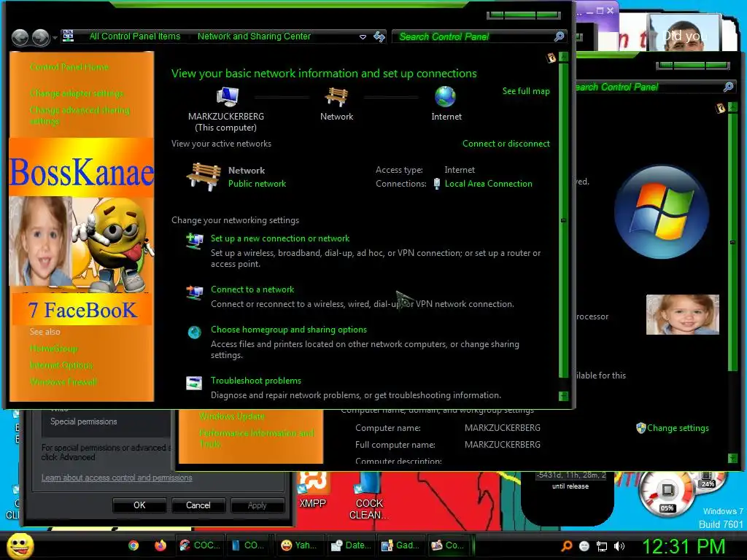Switch to the Gad... taskbar window
Image resolution: width=747 pixels, height=560 pixels.
coord(400,545)
